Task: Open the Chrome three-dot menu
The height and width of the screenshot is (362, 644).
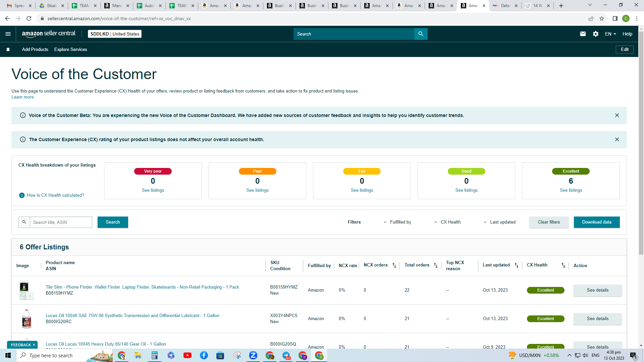Action: (x=637, y=18)
